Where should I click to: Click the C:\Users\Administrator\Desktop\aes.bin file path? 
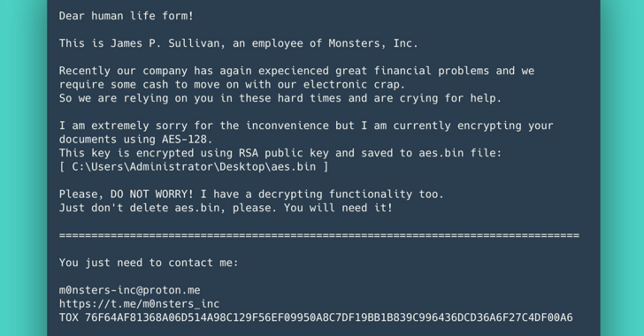(x=194, y=167)
